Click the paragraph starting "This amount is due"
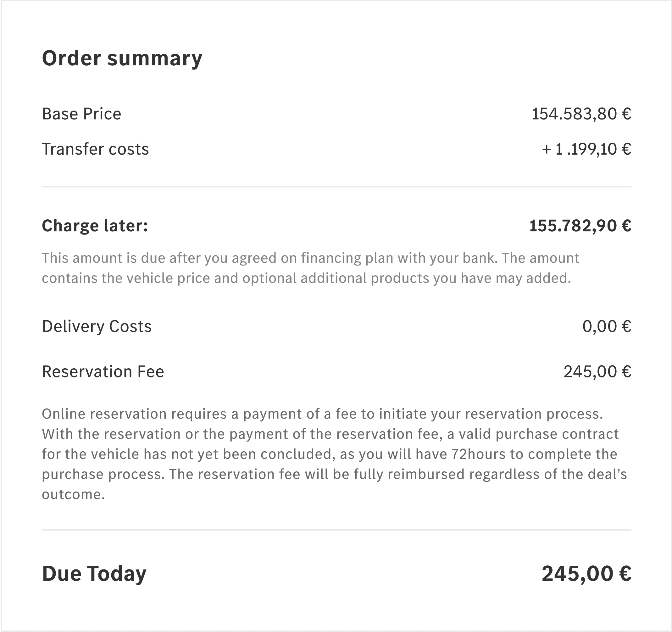 click(x=310, y=268)
